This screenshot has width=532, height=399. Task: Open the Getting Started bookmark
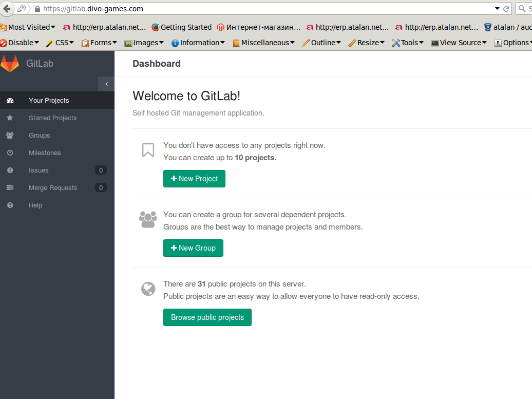point(181,27)
